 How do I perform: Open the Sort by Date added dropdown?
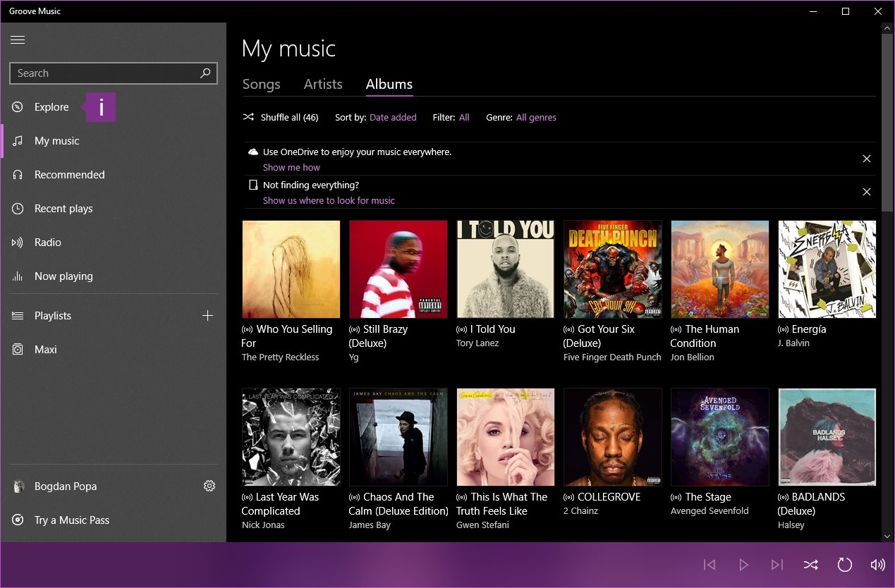393,118
